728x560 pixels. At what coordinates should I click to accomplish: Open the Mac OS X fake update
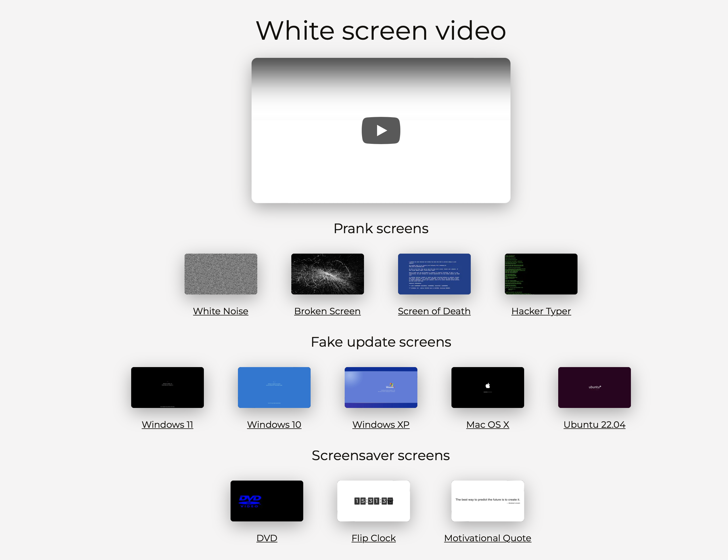point(488,424)
